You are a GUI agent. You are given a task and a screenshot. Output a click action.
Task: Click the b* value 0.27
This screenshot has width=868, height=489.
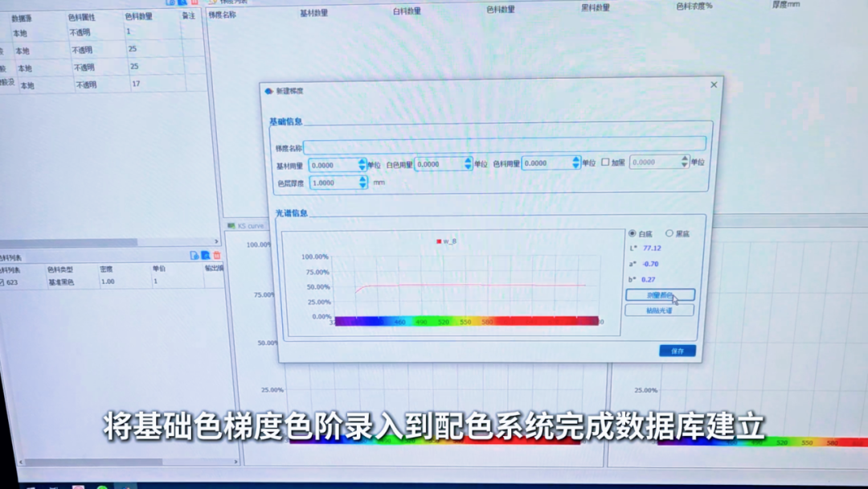(649, 280)
